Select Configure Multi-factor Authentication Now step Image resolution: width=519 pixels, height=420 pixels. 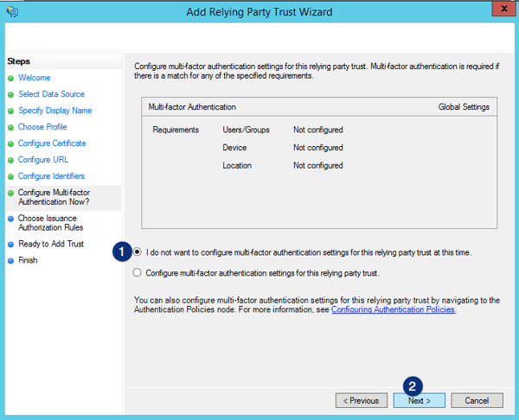54,197
